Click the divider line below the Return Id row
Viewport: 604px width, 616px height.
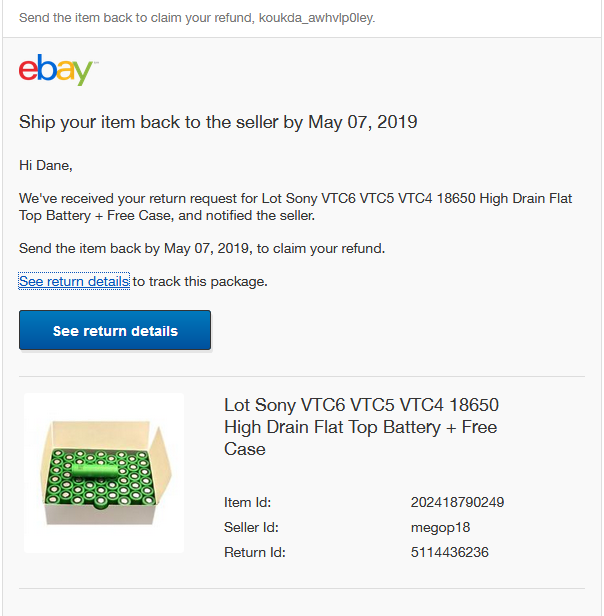click(x=302, y=588)
